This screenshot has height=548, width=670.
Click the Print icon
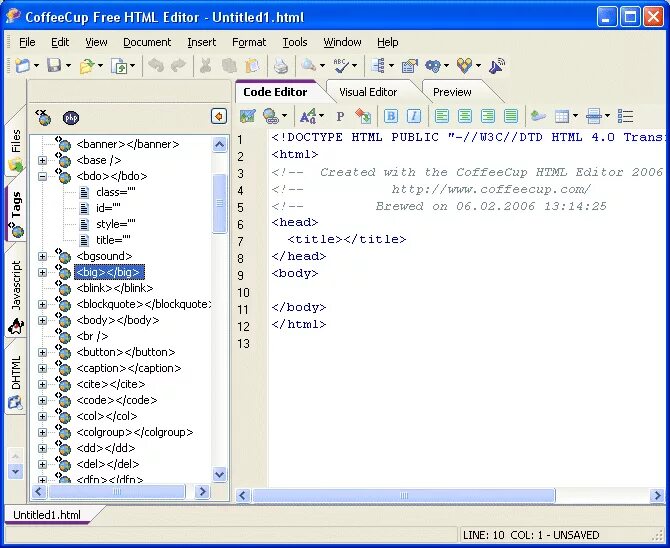pyautogui.click(x=281, y=66)
